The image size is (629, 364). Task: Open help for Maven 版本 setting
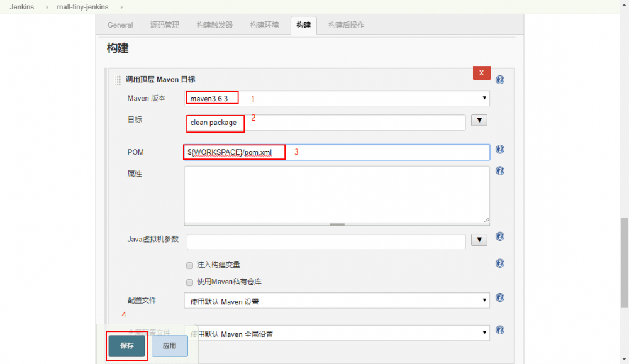coord(499,79)
